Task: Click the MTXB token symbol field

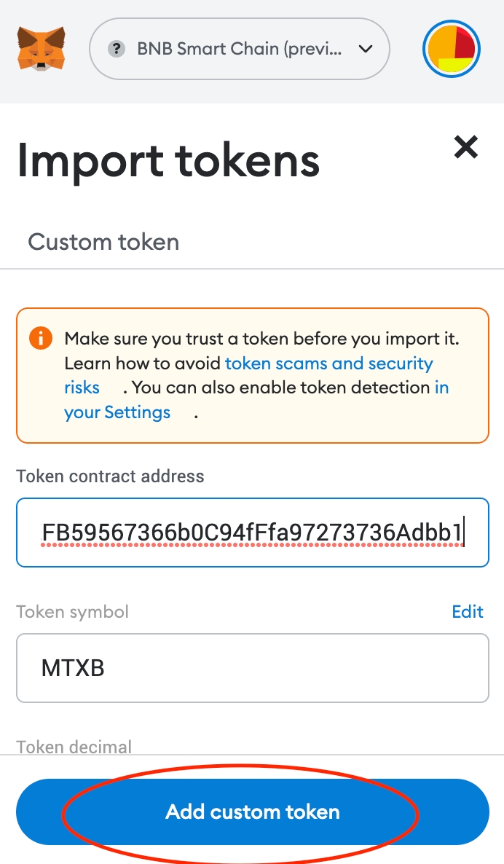Action: (252, 668)
